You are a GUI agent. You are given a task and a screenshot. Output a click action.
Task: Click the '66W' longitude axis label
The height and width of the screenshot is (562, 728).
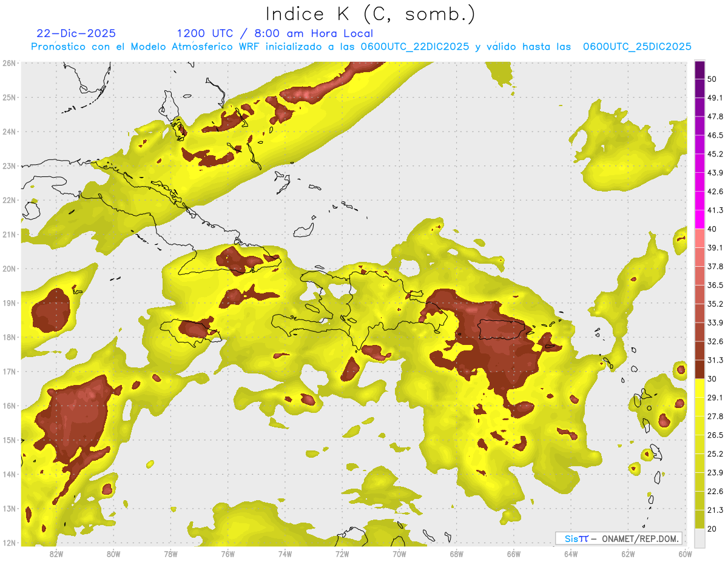coord(513,554)
